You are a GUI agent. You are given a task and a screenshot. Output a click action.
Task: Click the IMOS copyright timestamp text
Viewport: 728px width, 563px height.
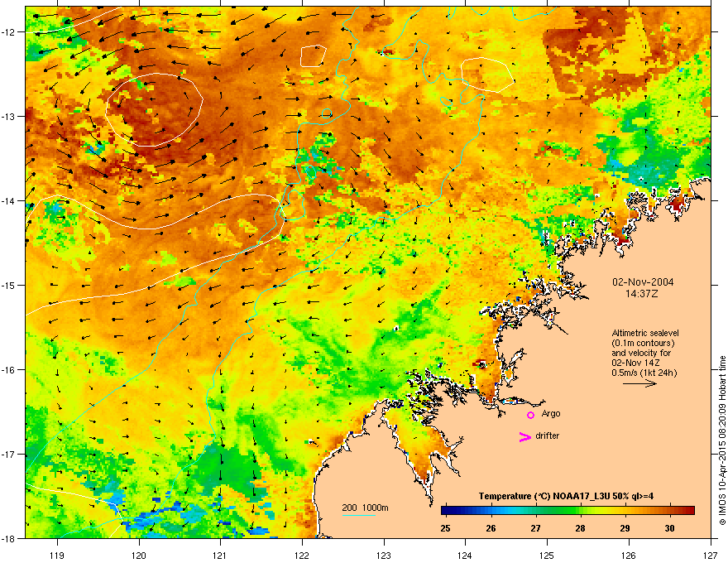[722, 440]
